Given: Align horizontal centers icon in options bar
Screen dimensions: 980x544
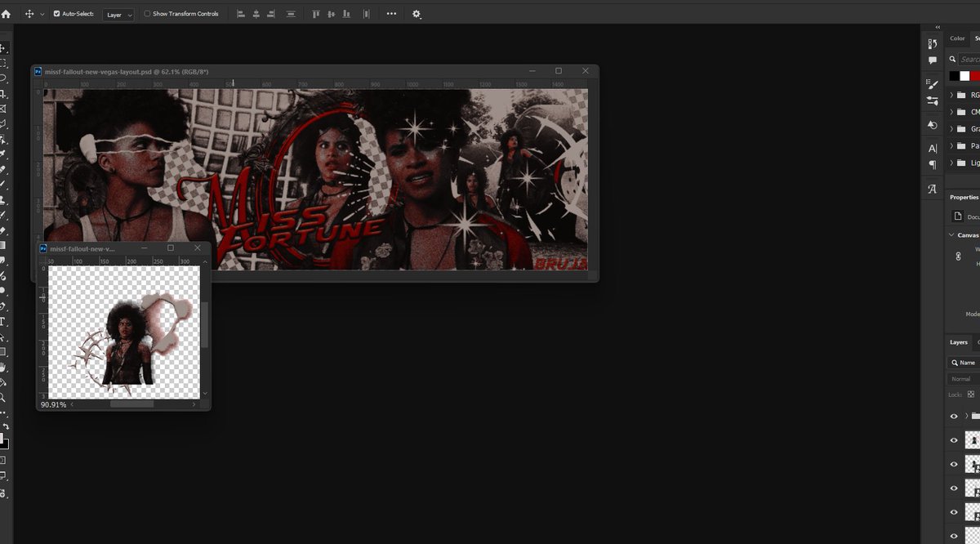Looking at the screenshot, I should [x=256, y=14].
